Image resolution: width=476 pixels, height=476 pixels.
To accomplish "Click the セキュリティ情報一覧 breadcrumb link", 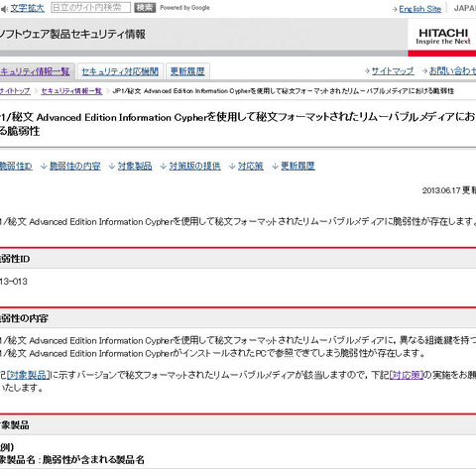I will (x=71, y=91).
